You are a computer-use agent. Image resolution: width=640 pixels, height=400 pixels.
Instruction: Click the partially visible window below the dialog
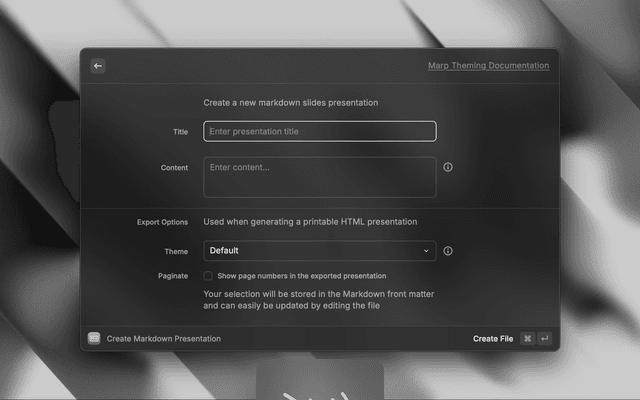tap(319, 380)
